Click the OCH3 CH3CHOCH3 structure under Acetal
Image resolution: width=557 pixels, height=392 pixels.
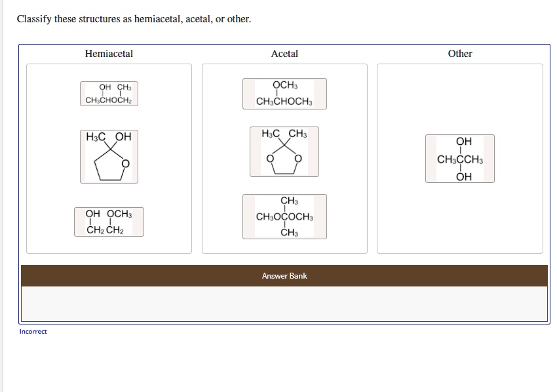[284, 94]
